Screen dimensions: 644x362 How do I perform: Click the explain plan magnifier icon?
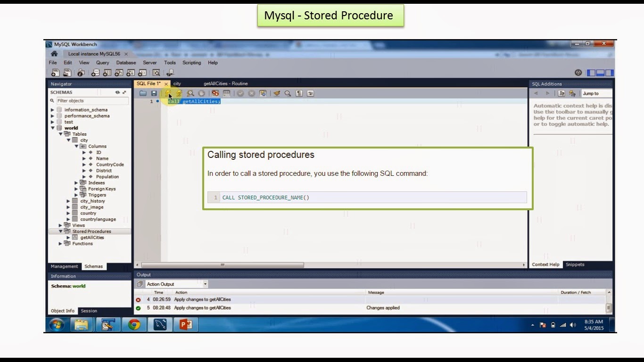(190, 93)
